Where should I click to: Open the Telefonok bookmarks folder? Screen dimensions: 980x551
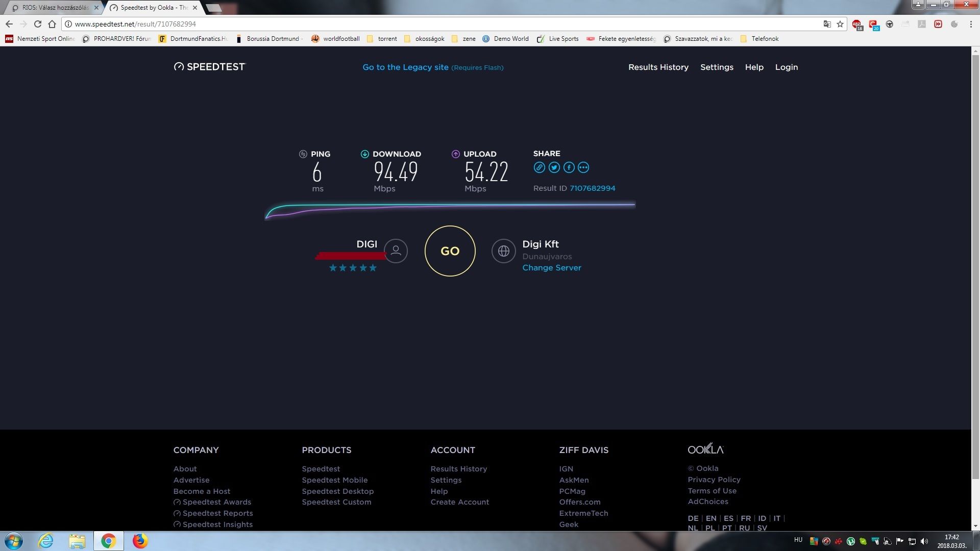point(759,39)
